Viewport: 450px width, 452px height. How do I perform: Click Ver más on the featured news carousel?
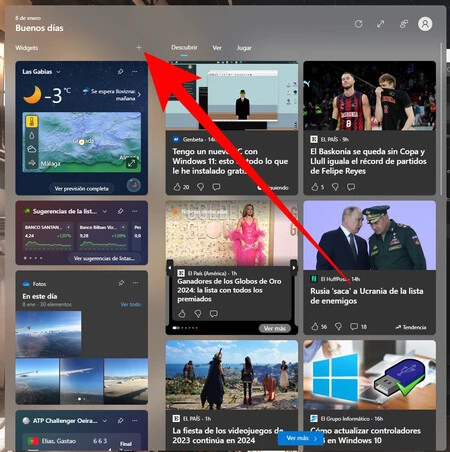pos(275,328)
